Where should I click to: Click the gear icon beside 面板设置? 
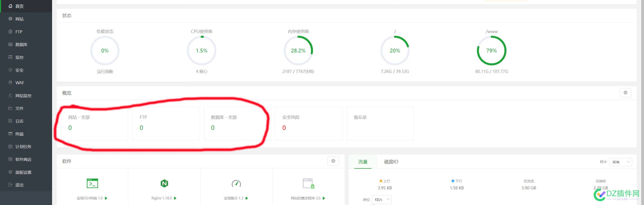point(10,172)
